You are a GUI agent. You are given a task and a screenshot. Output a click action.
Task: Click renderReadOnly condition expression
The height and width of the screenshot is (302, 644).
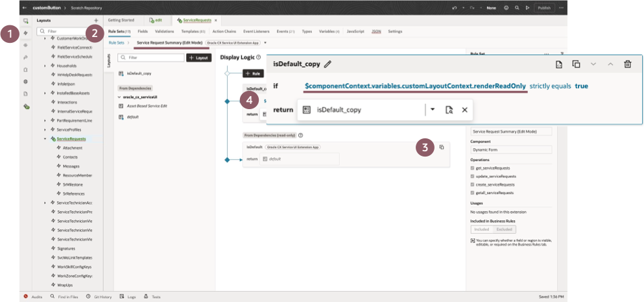click(415, 86)
